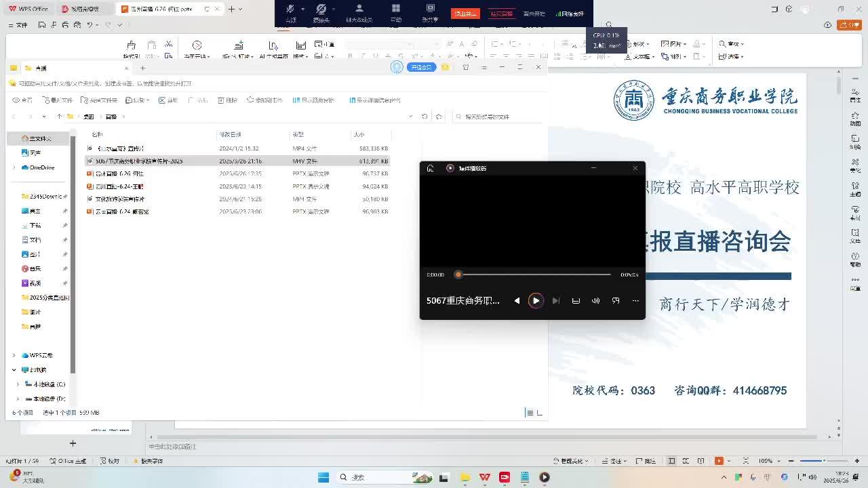
Task: Sort files by the 修改日期 column header
Action: pyautogui.click(x=230, y=134)
